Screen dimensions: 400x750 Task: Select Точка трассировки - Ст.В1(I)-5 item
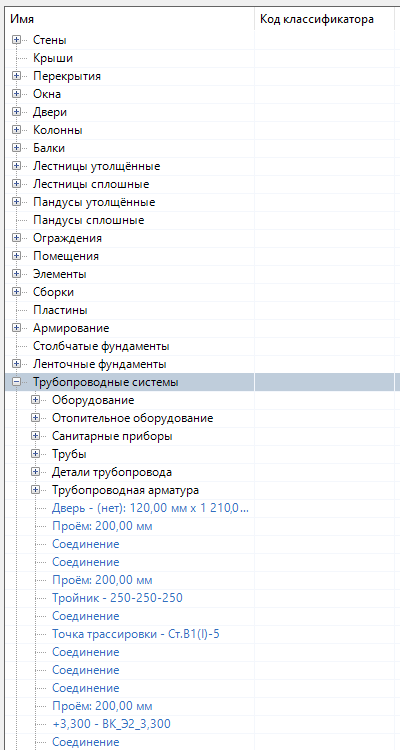click(x=136, y=634)
